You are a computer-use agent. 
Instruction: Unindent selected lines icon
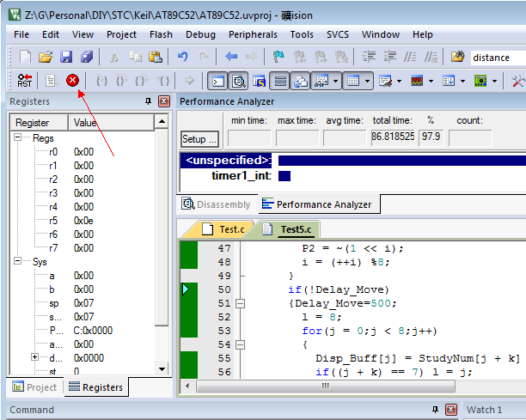(390, 57)
